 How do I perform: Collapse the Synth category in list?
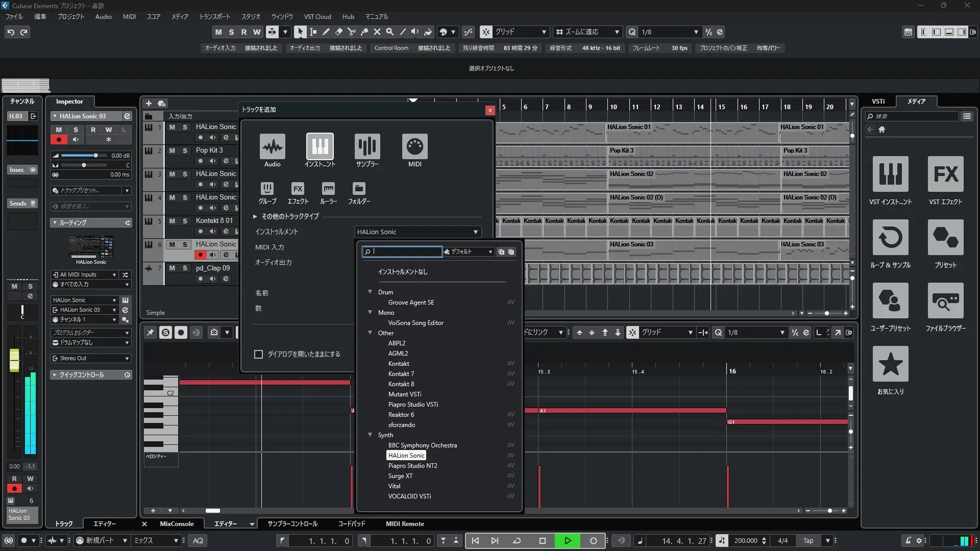click(370, 435)
